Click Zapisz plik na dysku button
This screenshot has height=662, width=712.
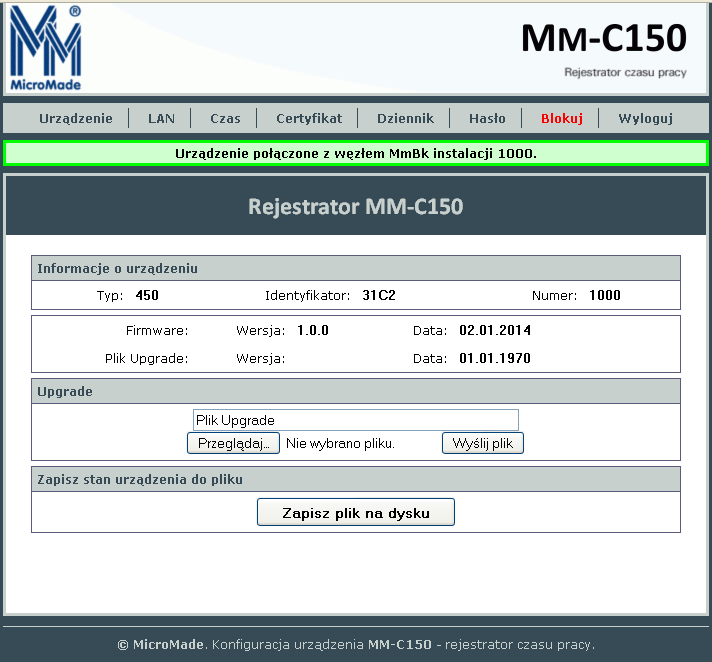[x=356, y=513]
